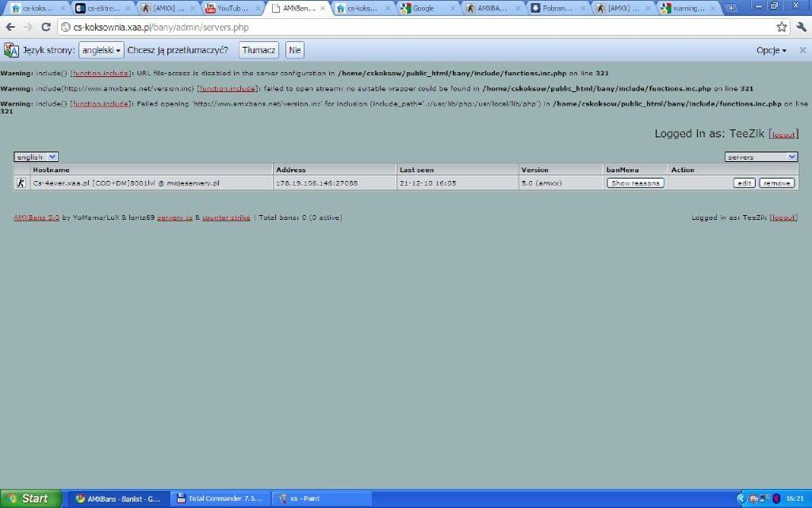The image size is (812, 508).
Task: Open a new browser tab
Action: point(730,8)
